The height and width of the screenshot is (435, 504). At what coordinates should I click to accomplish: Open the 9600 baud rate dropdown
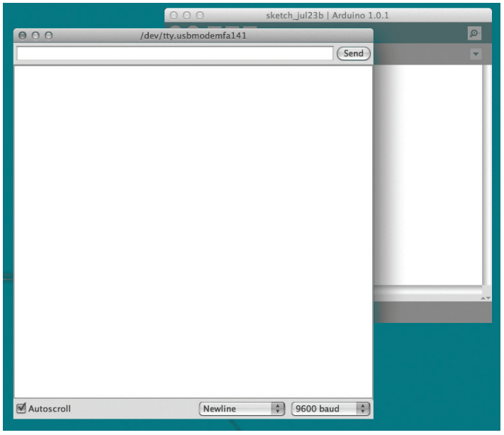(330, 409)
